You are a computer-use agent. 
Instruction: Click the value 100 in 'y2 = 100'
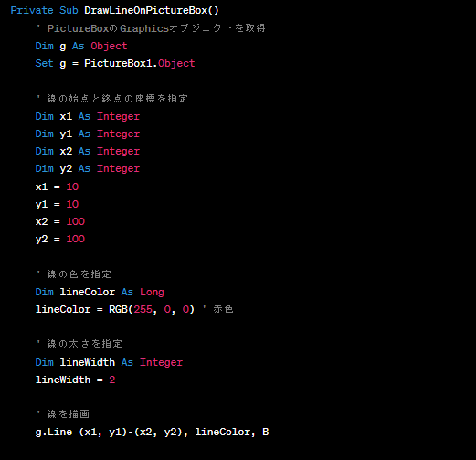click(x=76, y=239)
